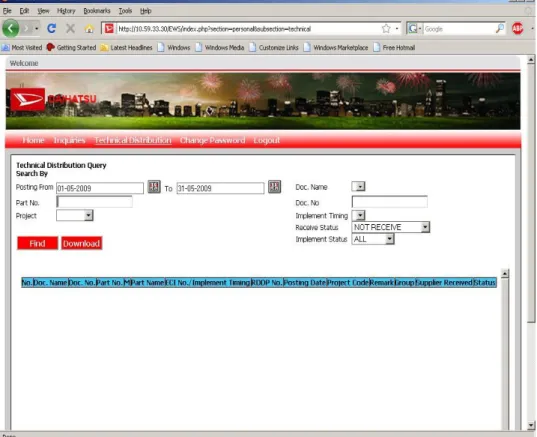Click the red Find button
This screenshot has height=437, width=537.
(37, 243)
